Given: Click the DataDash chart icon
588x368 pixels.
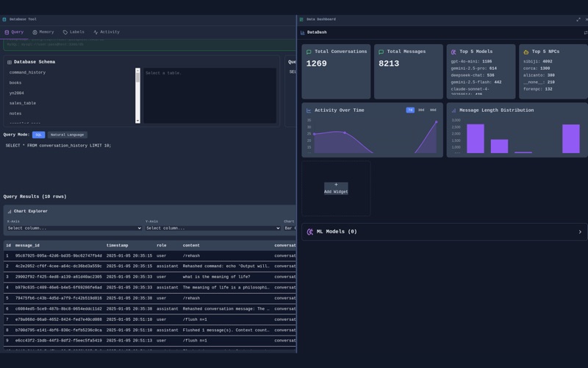Looking at the screenshot, I should pyautogui.click(x=303, y=32).
